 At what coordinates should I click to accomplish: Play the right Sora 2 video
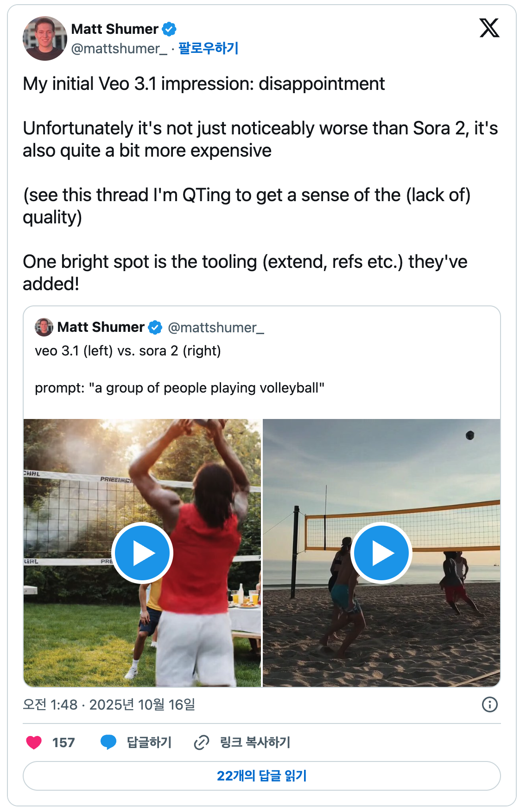[x=381, y=553]
